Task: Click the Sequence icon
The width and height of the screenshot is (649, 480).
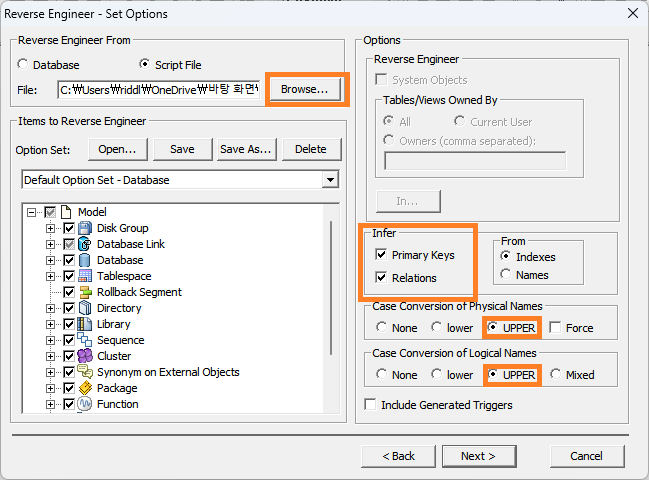Action: pyautogui.click(x=85, y=340)
